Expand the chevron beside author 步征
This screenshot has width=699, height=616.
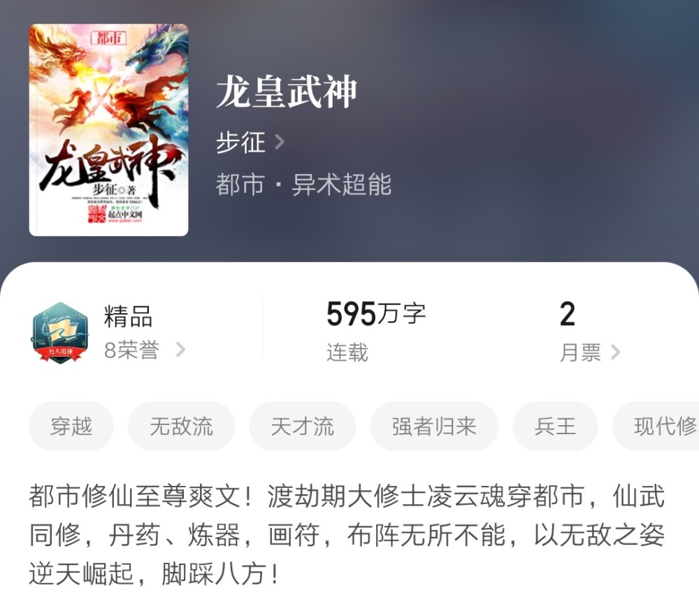(280, 143)
